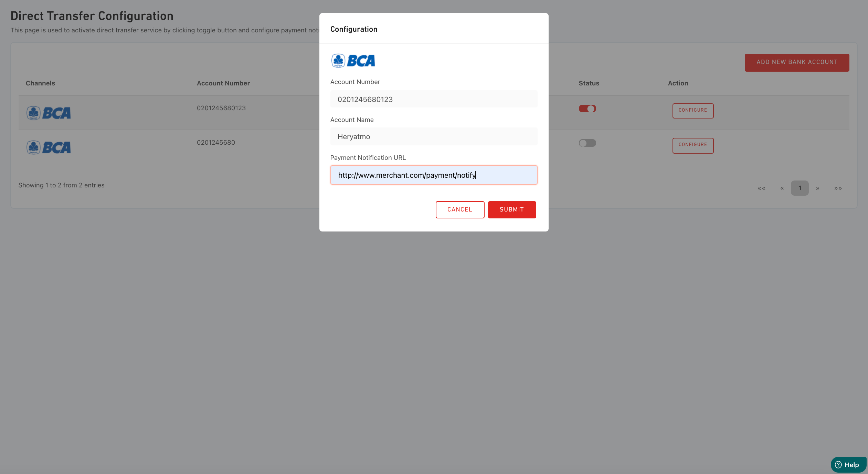Go to the previous page
Screen dimensions: 868x474
point(782,188)
